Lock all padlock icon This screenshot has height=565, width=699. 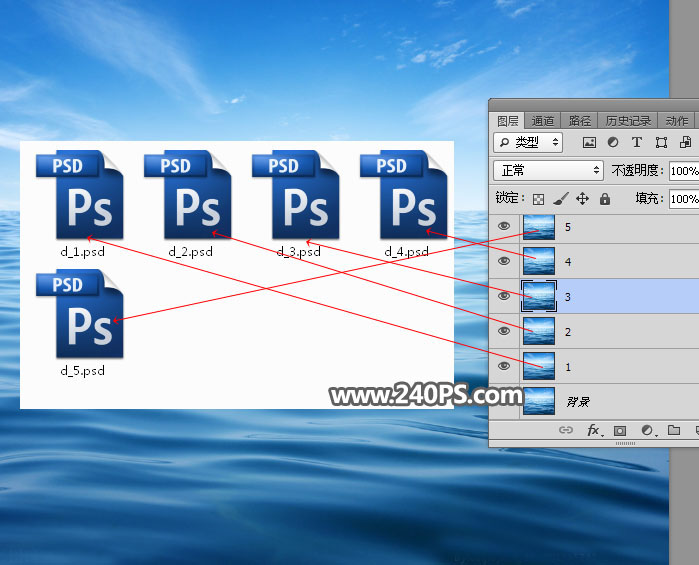[604, 198]
